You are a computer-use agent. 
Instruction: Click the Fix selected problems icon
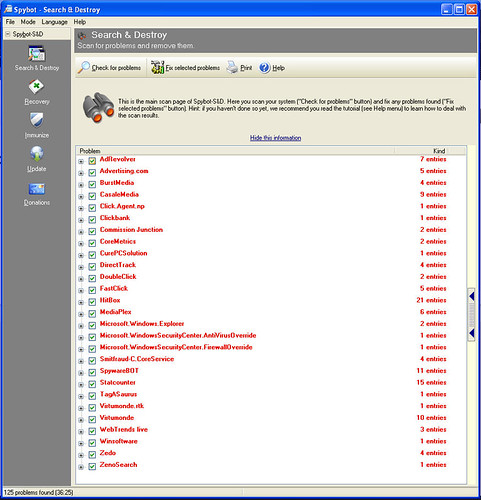[157, 68]
